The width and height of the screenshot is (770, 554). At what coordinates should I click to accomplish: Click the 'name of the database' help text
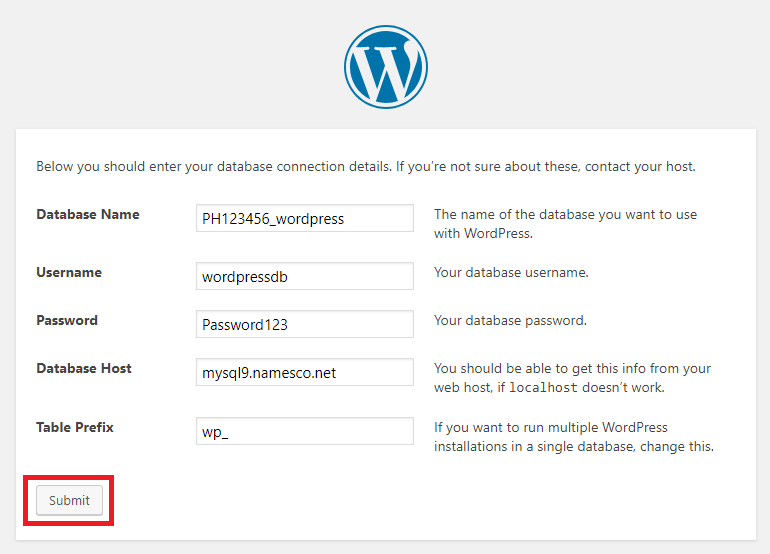coord(565,224)
